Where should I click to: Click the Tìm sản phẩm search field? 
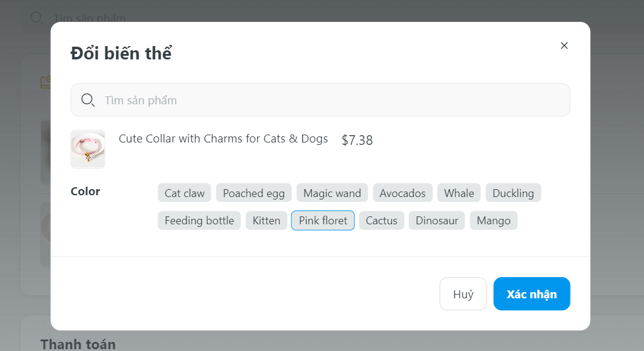pyautogui.click(x=327, y=100)
